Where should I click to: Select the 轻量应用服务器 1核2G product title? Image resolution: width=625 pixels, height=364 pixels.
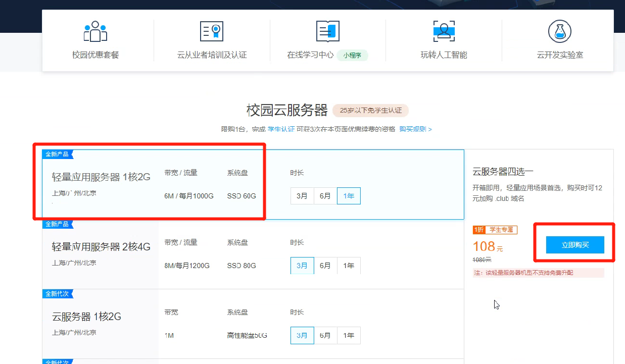pos(101,177)
